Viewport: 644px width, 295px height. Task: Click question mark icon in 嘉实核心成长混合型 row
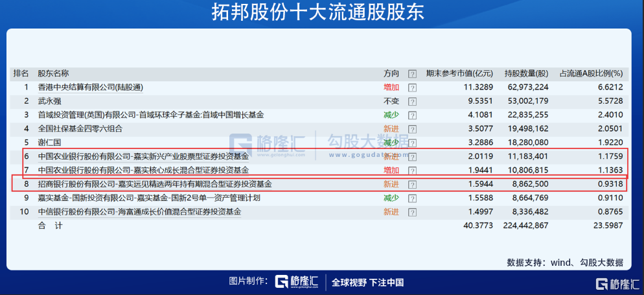(412, 171)
